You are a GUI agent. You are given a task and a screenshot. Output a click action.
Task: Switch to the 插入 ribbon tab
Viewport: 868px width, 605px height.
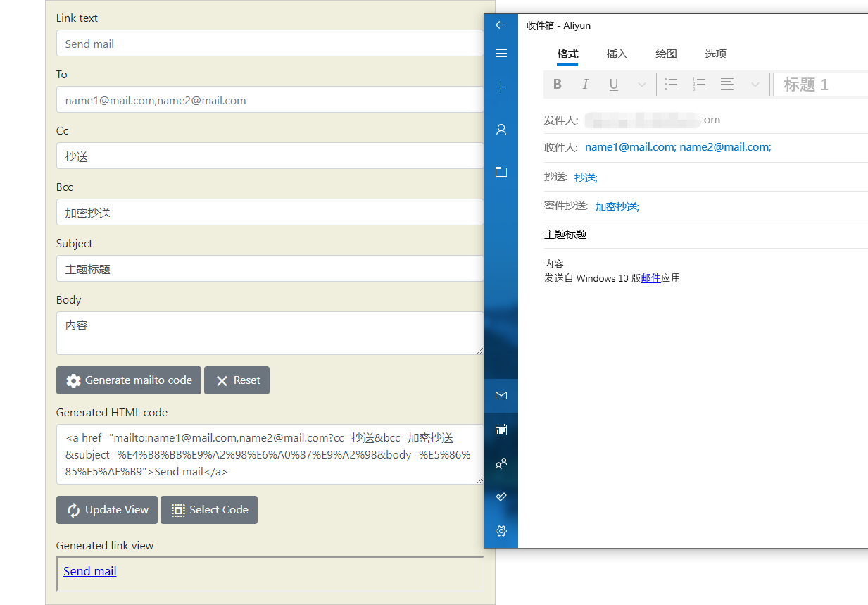(617, 54)
